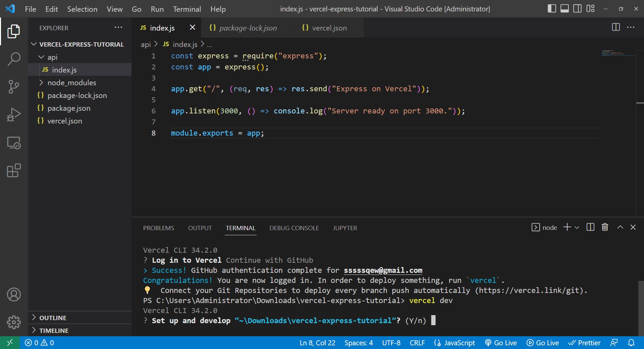The image size is (644, 349).
Task: Open the Run menu
Action: (157, 9)
